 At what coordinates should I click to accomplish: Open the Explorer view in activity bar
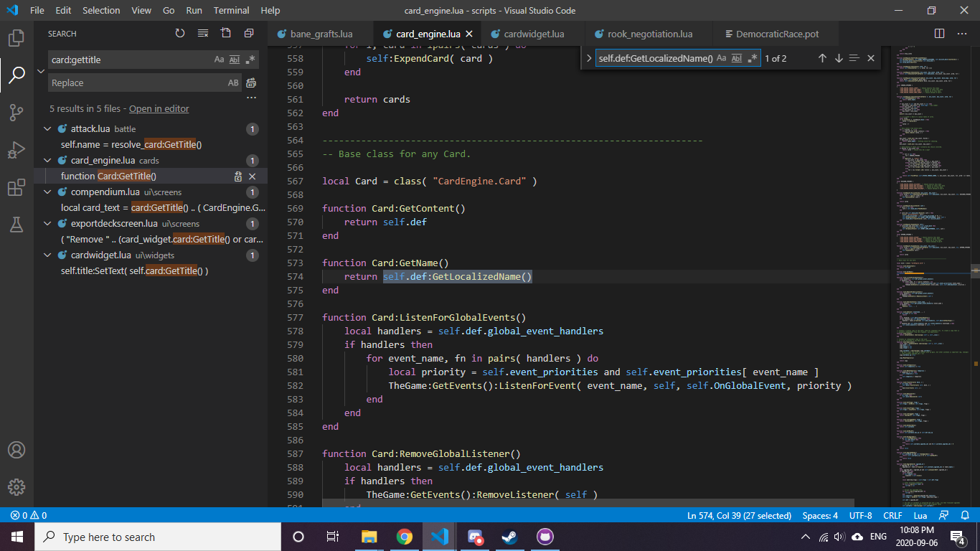[x=17, y=38]
